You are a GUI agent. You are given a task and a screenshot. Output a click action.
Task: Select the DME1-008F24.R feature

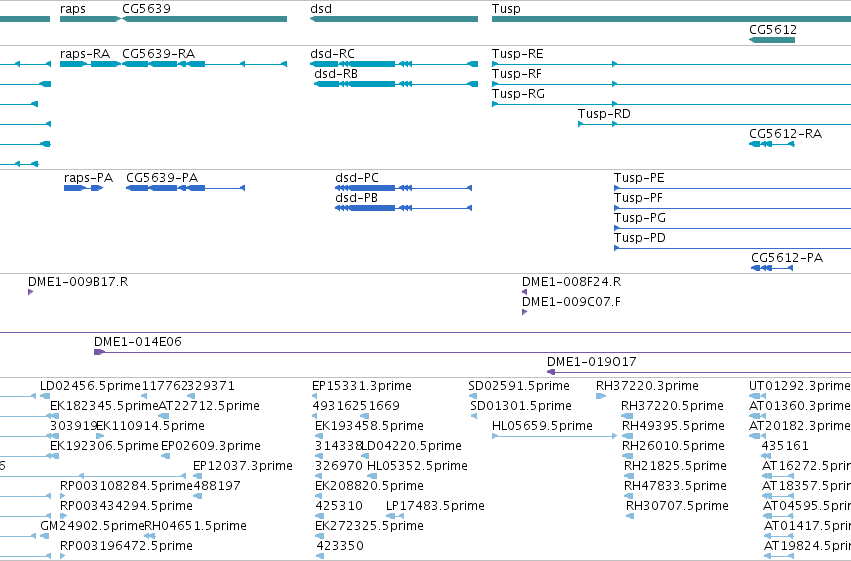(524, 292)
